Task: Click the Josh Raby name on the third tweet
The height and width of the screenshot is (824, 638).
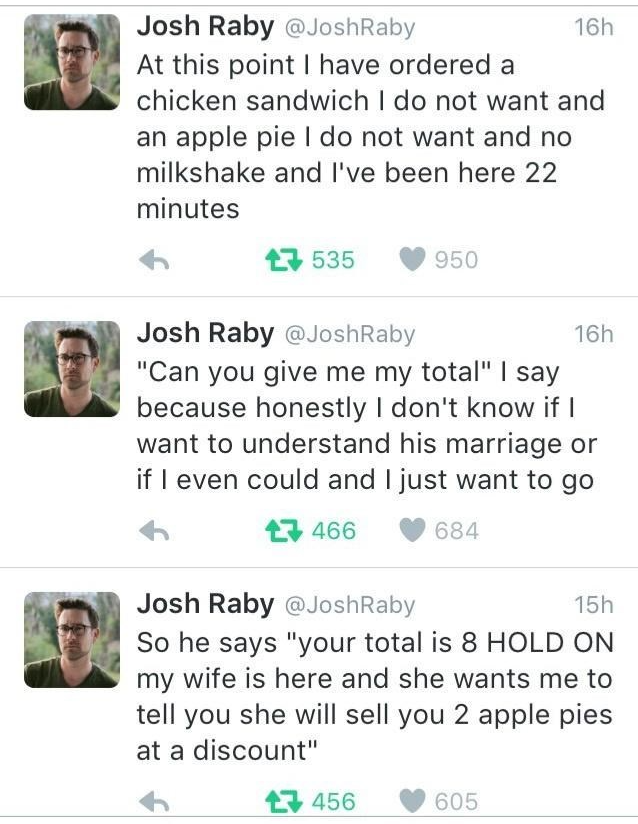Action: pos(205,604)
